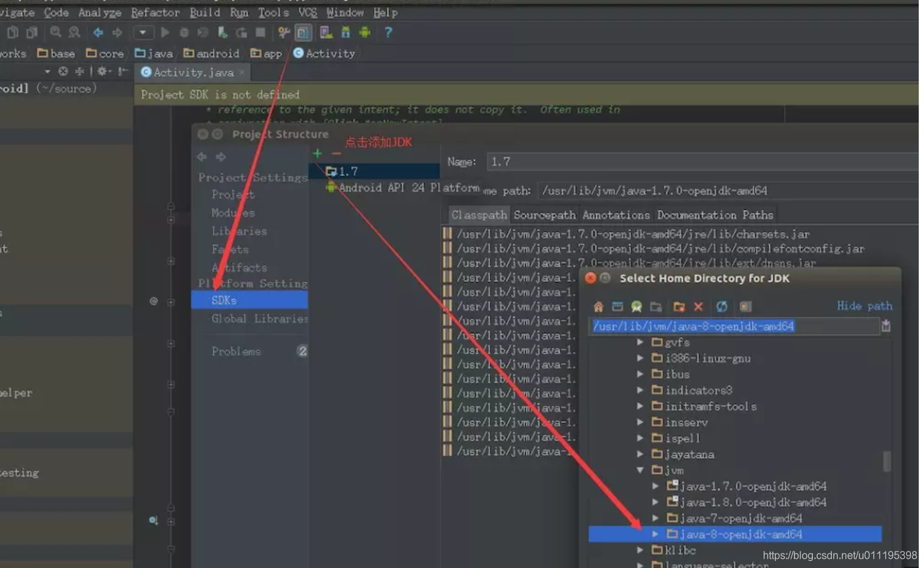Toggle show hidden files in the JDK chooser
Viewport: 924px width, 568px height.
745,306
